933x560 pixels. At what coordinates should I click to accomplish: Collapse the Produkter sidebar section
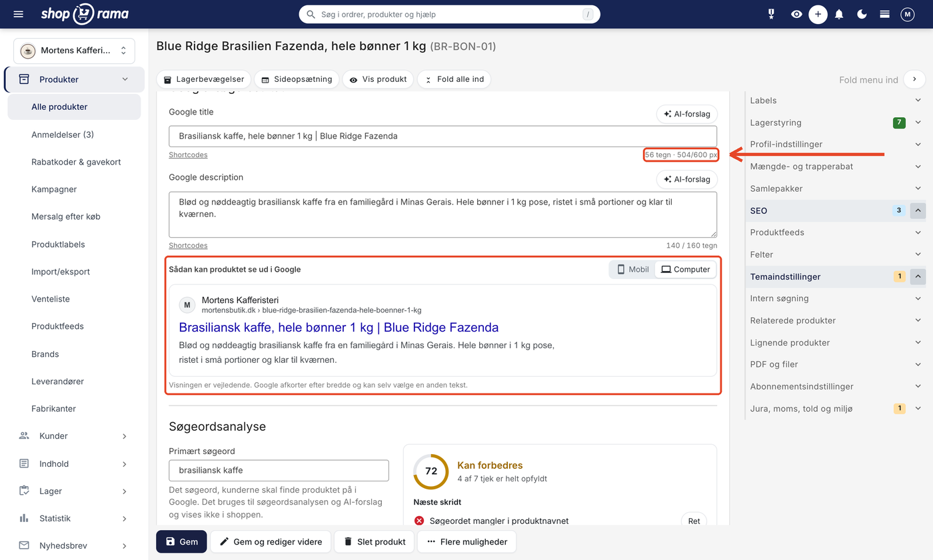click(74, 79)
